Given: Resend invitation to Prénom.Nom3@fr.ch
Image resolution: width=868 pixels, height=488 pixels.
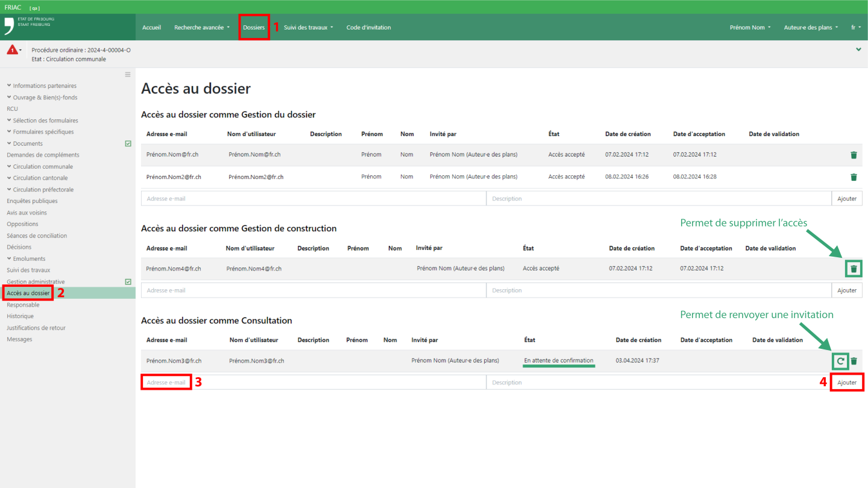Looking at the screenshot, I should pyautogui.click(x=840, y=361).
